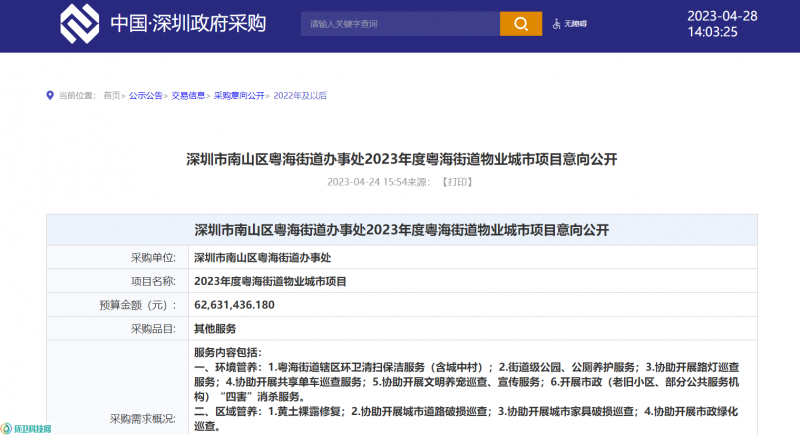
Task: Click the orange search magnifier button
Action: click(x=520, y=23)
